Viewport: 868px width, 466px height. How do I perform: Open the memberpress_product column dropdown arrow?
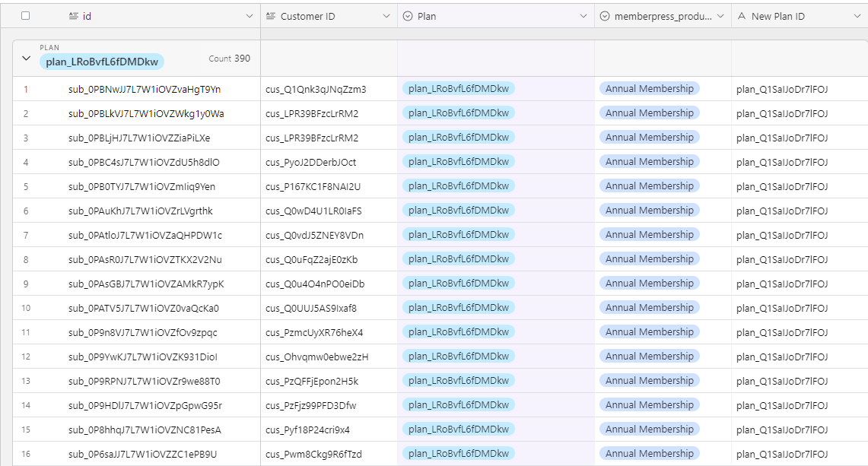click(720, 16)
